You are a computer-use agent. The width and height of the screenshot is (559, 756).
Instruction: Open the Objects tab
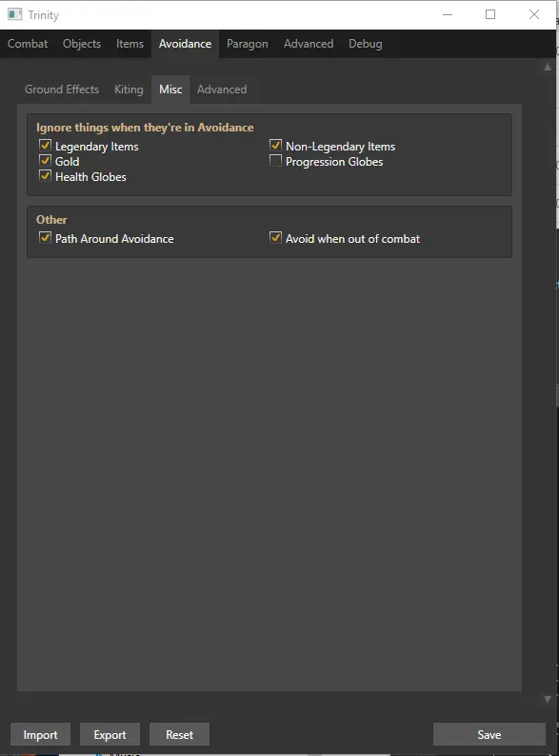click(82, 44)
